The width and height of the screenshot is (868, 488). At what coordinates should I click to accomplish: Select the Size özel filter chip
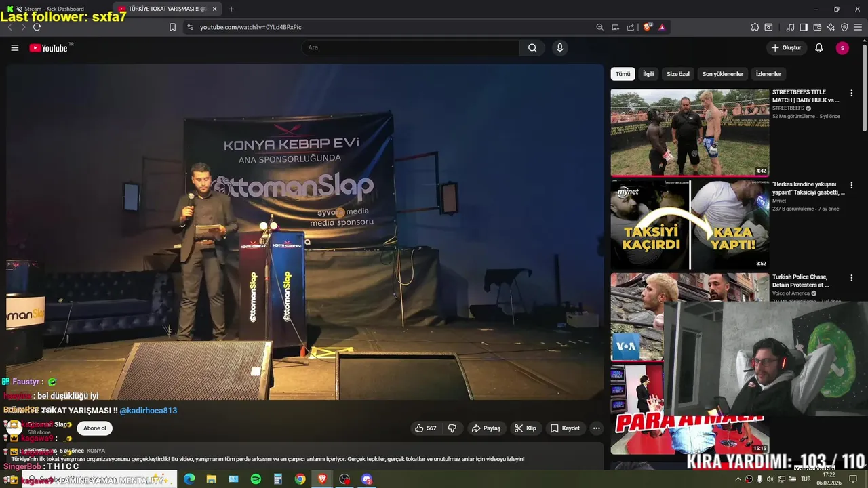(677, 74)
